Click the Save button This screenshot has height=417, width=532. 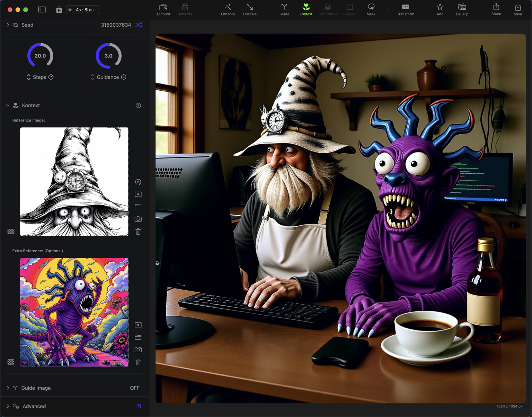[x=517, y=9]
